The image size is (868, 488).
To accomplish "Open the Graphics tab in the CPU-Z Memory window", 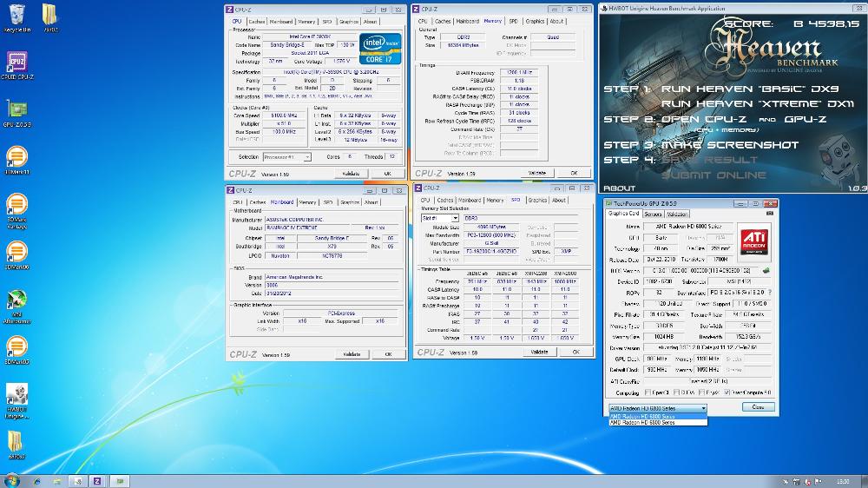I will (x=535, y=21).
